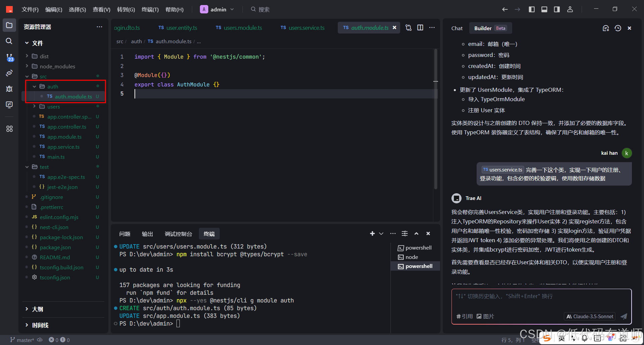The width and height of the screenshot is (644, 345).
Task: Open the 终端(T) menu
Action: point(150,9)
